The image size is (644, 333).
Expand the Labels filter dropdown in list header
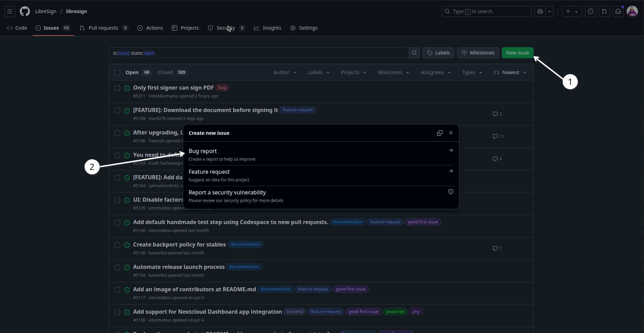click(x=319, y=72)
